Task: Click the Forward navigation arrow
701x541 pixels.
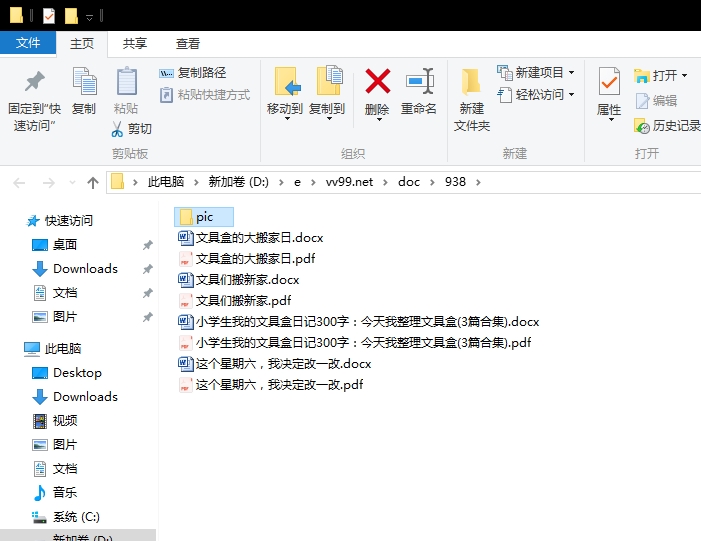Action: (x=48, y=182)
